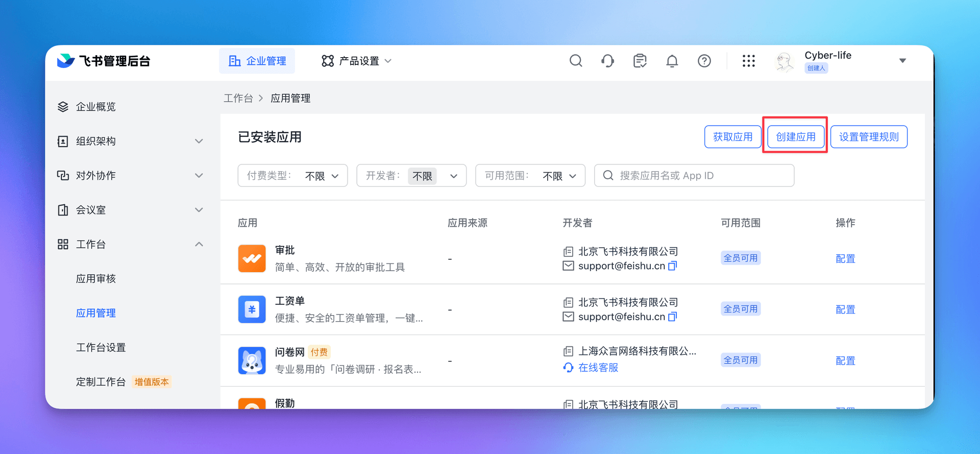Open notifications bell
Screen dimensions: 980x454
pos(672,61)
